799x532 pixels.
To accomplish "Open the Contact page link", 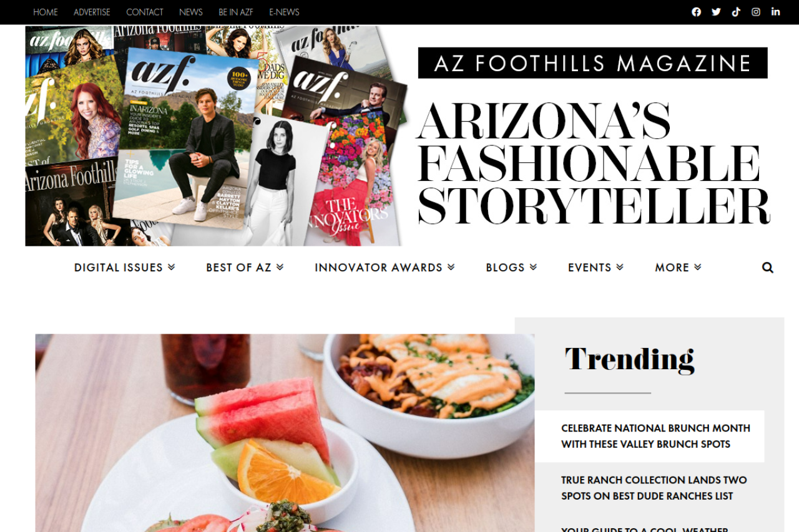I will (145, 12).
